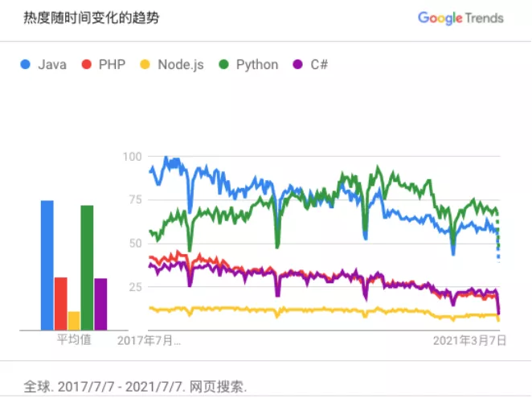The height and width of the screenshot is (398, 532).
Task: Click the 2021年3月7日 axis date label
Action: point(469,340)
